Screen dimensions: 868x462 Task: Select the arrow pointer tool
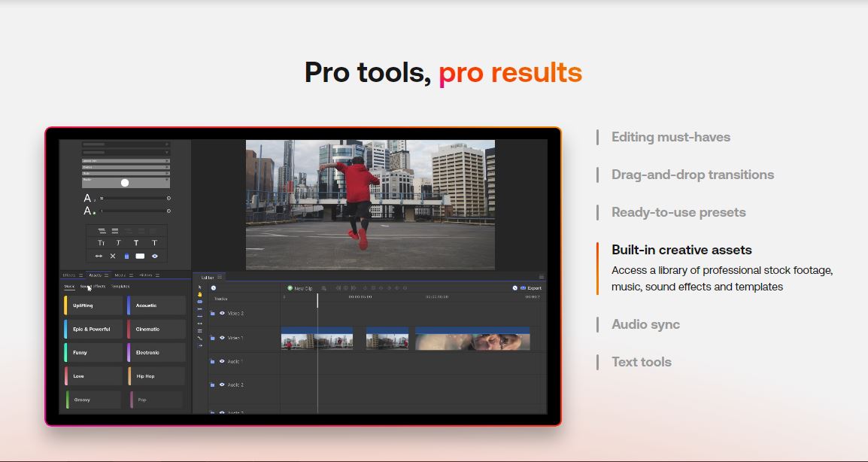click(x=200, y=287)
